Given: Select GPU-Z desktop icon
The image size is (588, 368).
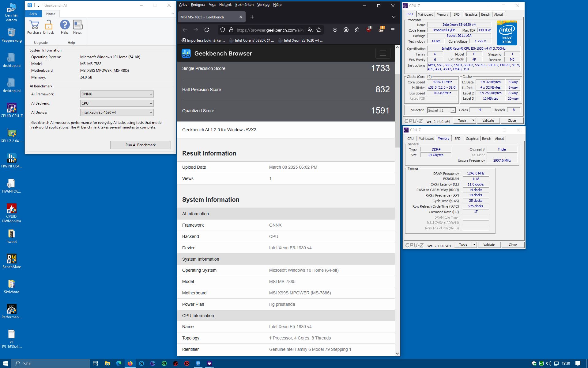Looking at the screenshot, I should 12,136.
